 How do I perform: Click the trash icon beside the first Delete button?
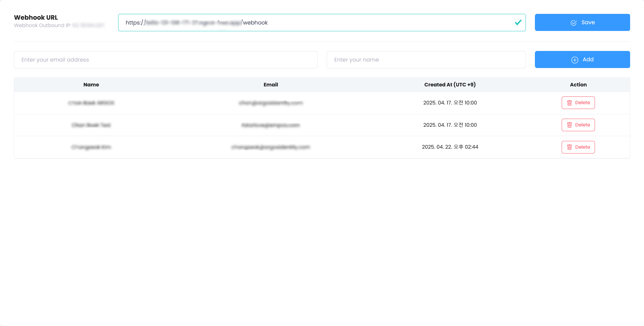pos(570,103)
